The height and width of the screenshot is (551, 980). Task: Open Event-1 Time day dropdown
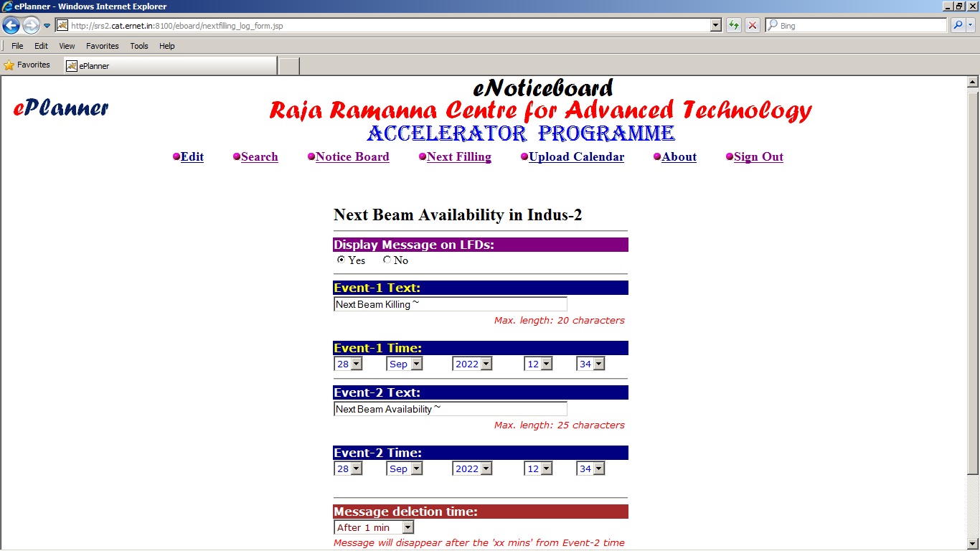coord(349,364)
